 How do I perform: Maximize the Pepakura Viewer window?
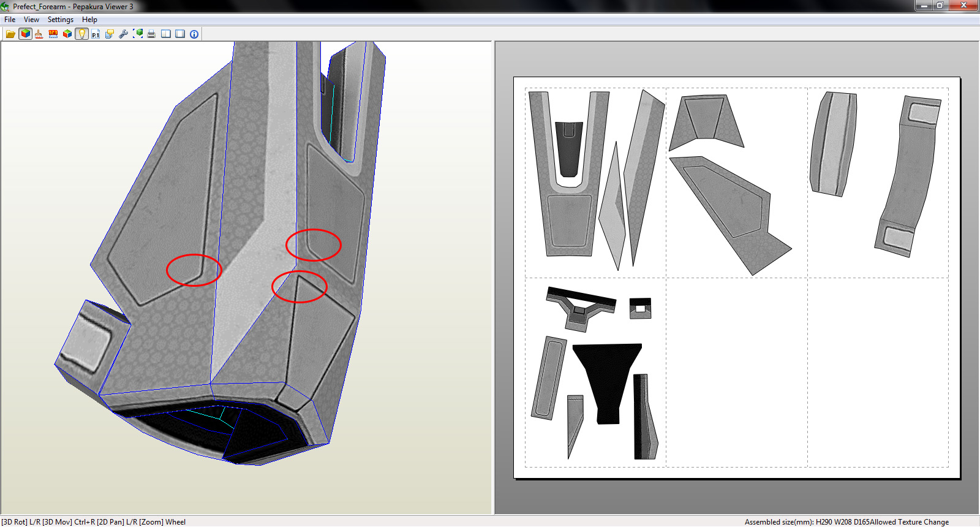tap(940, 6)
